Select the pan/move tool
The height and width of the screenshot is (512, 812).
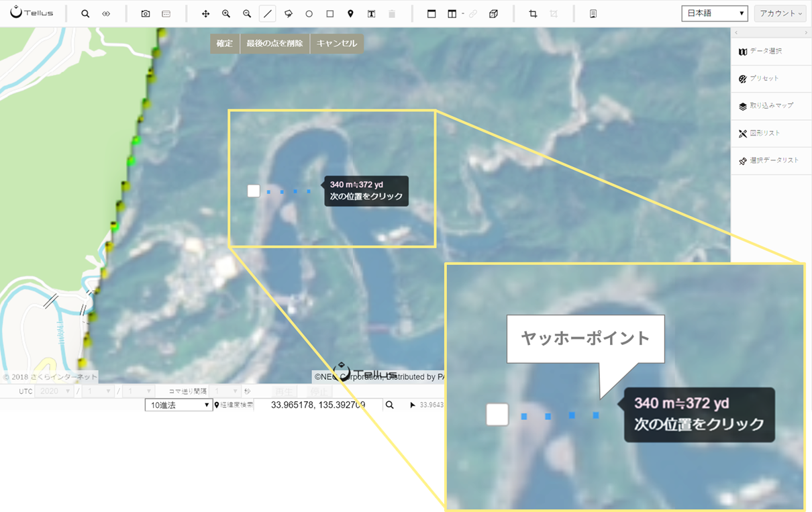(205, 13)
